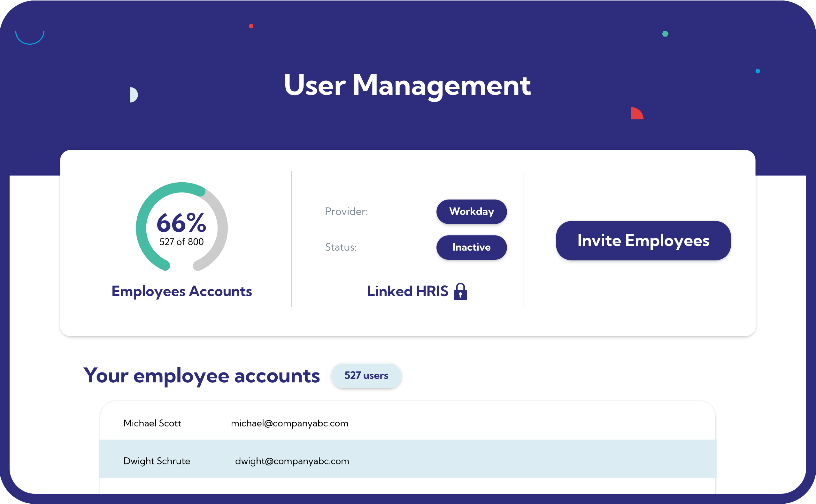Click the teal hexagon decoration
Screen dimensions: 816x504
(665, 34)
